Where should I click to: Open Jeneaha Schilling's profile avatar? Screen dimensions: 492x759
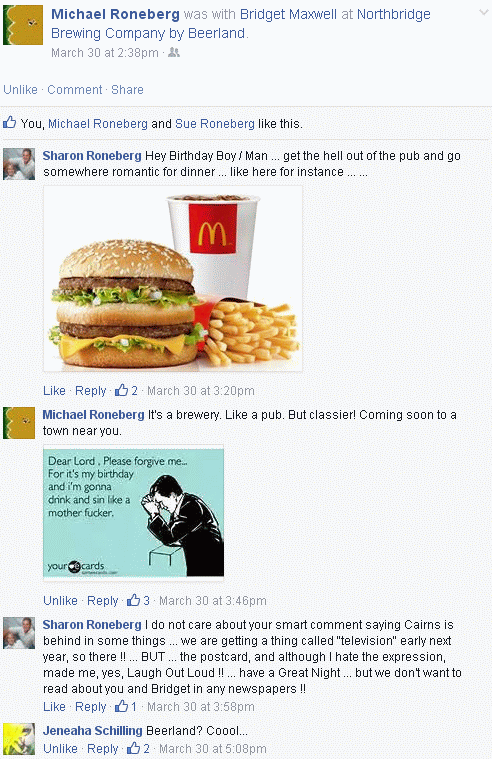pos(19,739)
